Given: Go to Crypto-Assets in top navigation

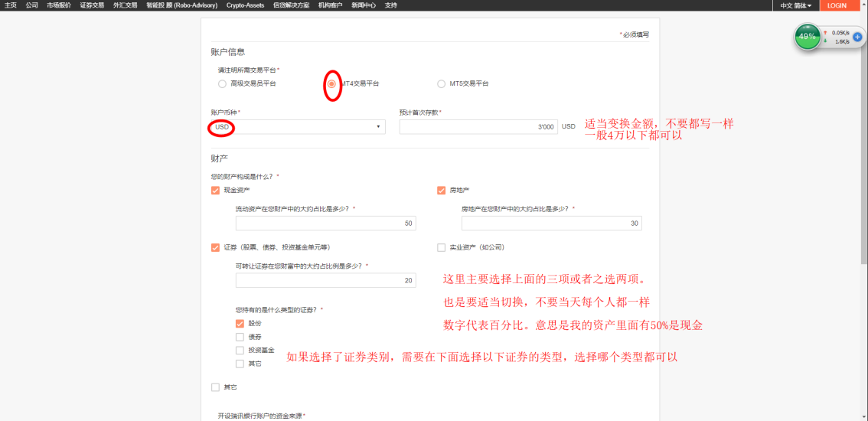Looking at the screenshot, I should point(245,5).
